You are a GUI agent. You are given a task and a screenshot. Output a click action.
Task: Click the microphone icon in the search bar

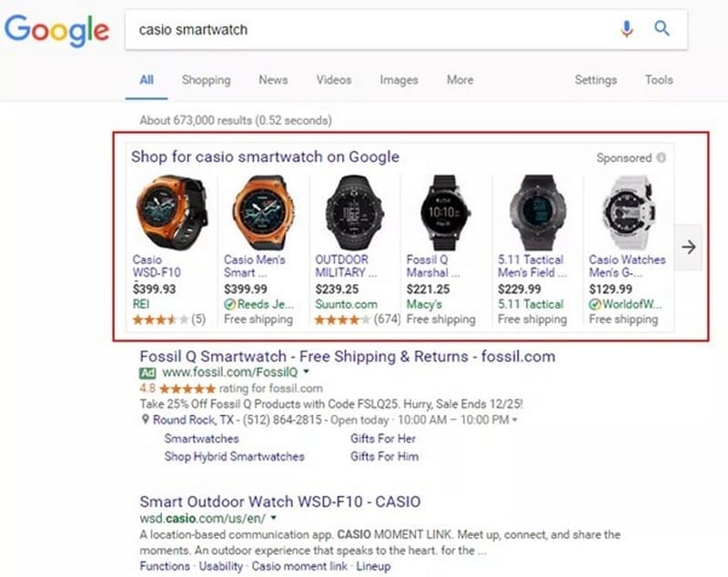[x=625, y=29]
